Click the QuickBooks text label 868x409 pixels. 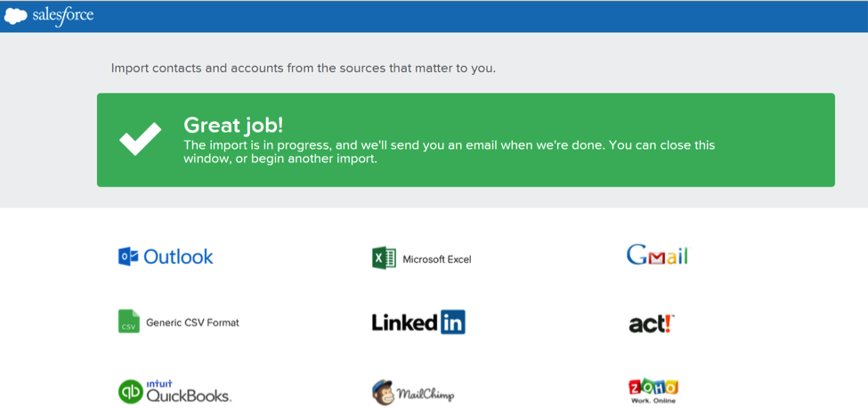189,392
